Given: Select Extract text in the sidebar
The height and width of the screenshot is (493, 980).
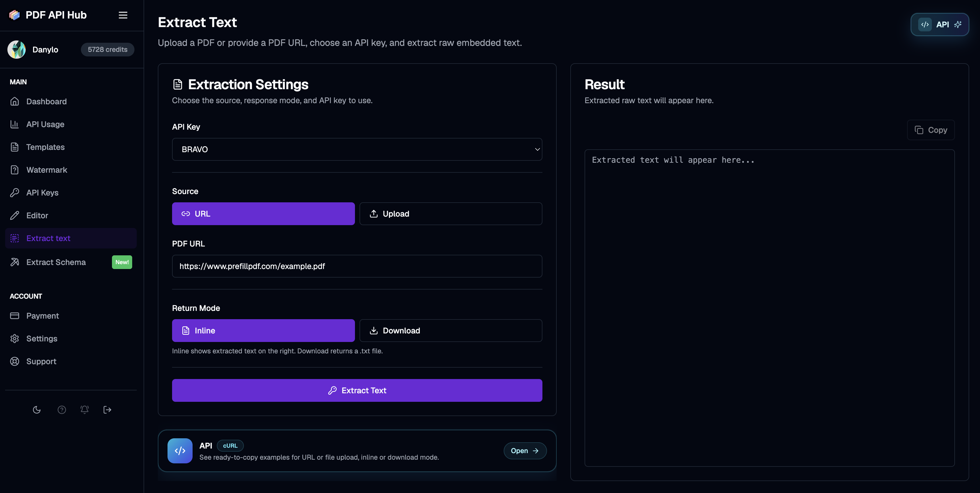Looking at the screenshot, I should [71, 238].
